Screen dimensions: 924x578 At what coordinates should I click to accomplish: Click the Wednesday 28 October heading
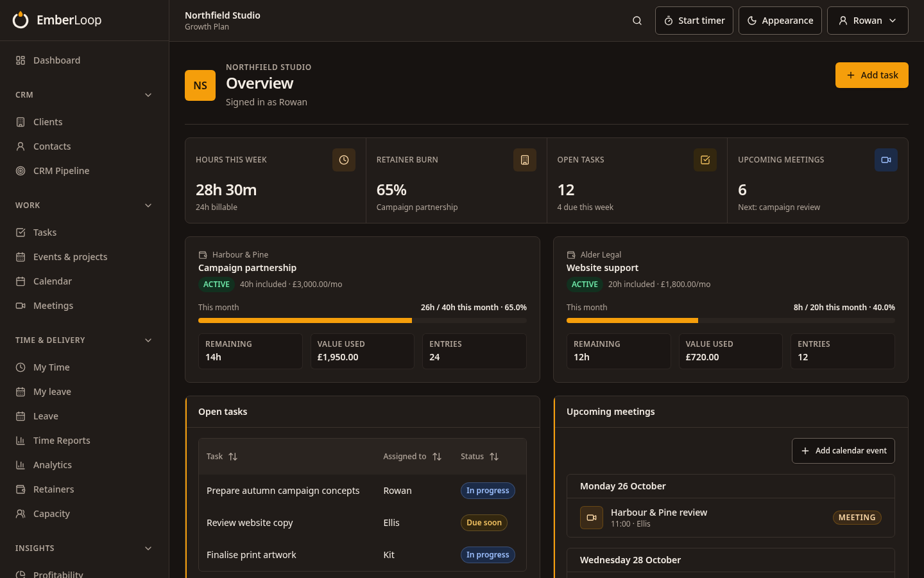coord(631,560)
